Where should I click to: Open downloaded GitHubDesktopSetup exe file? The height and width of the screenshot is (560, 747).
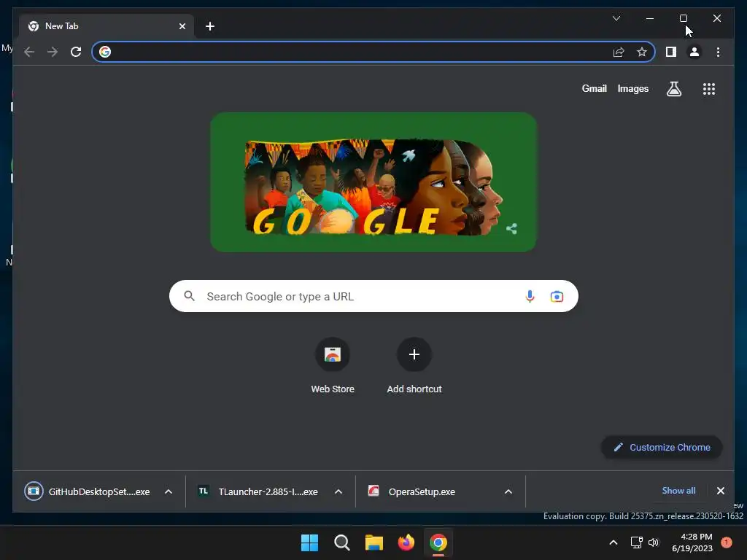click(x=88, y=491)
